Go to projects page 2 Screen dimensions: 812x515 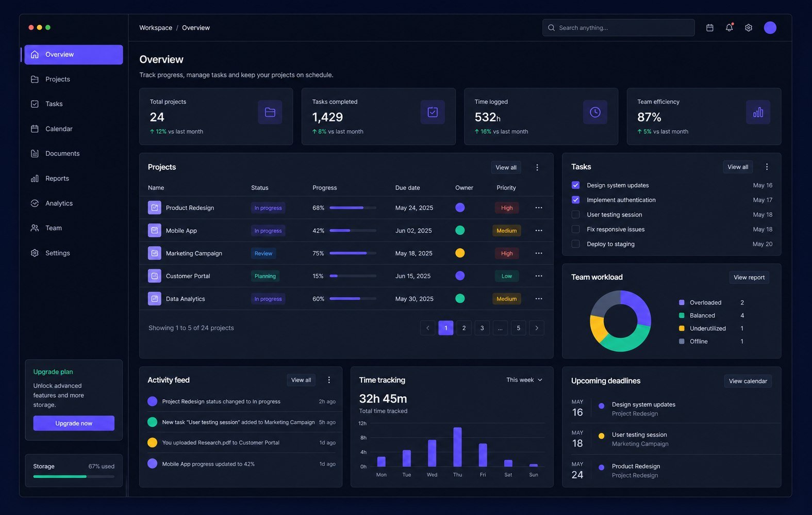(x=464, y=328)
